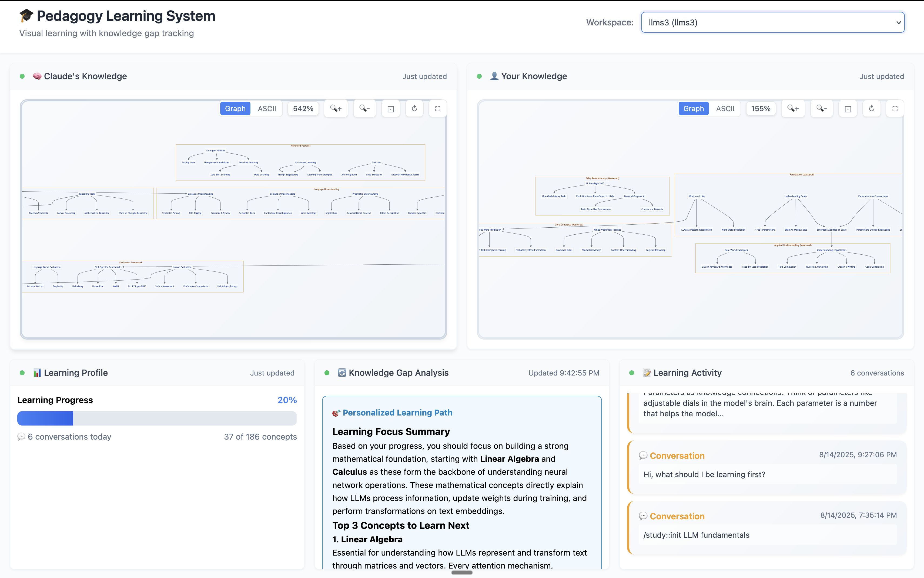Switch Claude's Knowledge to ASCII view

[267, 109]
